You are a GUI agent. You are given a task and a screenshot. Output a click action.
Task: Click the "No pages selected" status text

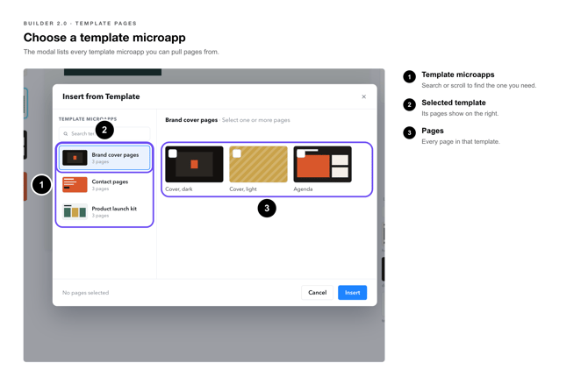coord(85,292)
